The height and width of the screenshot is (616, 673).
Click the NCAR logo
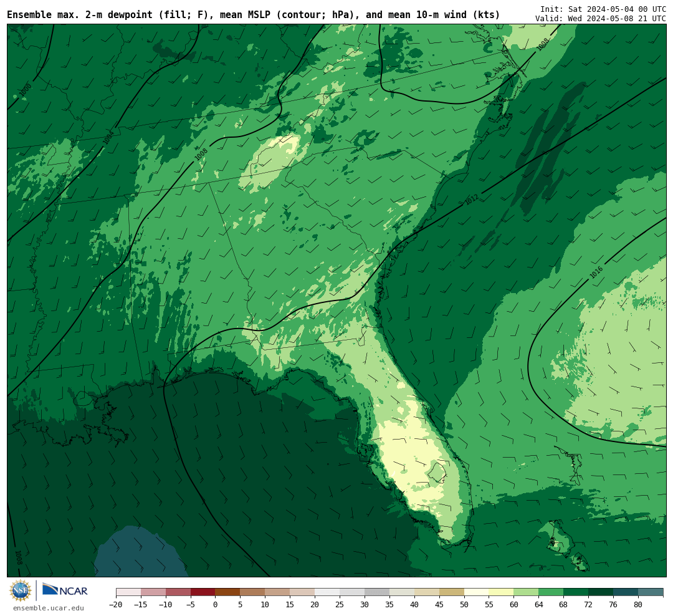[65, 590]
